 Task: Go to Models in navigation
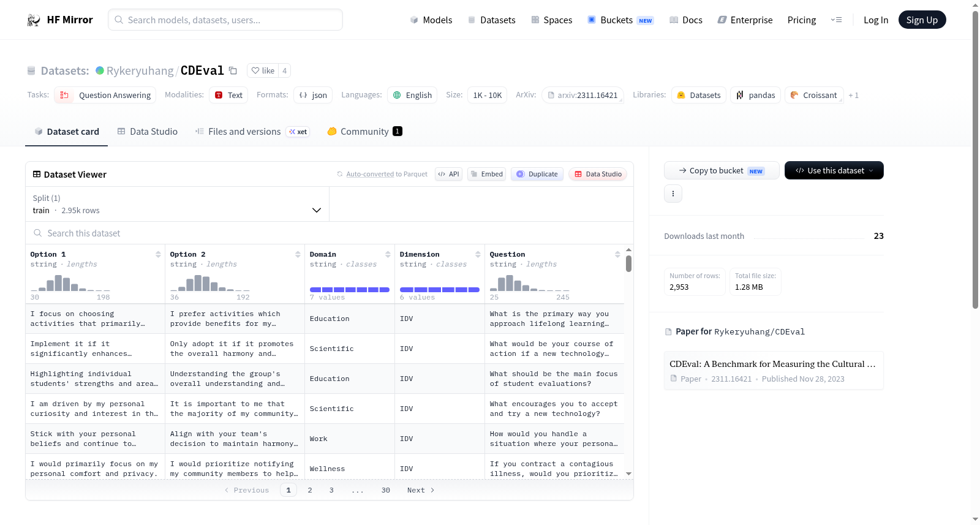[431, 20]
